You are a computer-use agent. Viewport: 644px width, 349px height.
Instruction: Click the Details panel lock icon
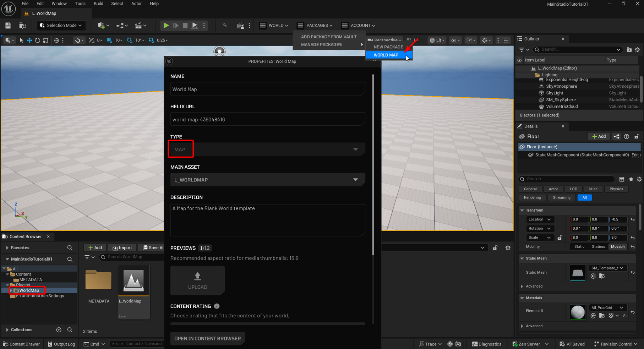point(637,136)
